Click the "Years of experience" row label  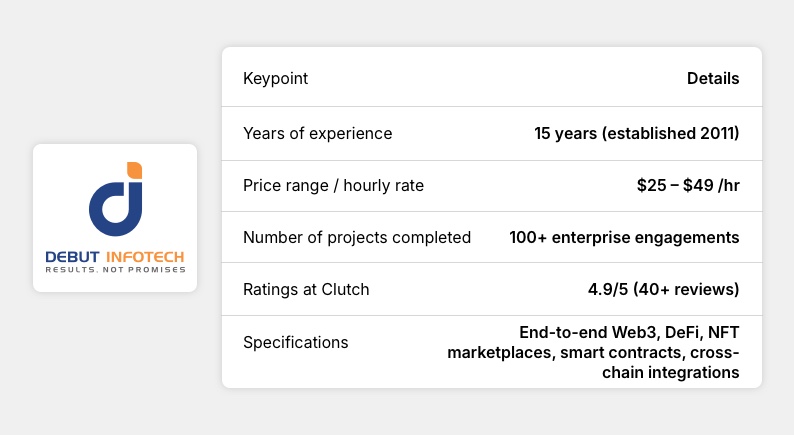point(318,133)
